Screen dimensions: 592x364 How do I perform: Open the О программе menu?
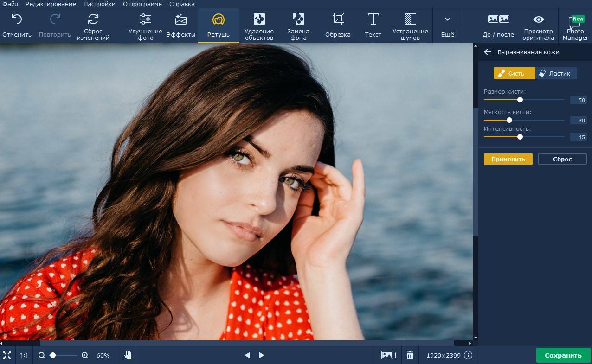142,4
